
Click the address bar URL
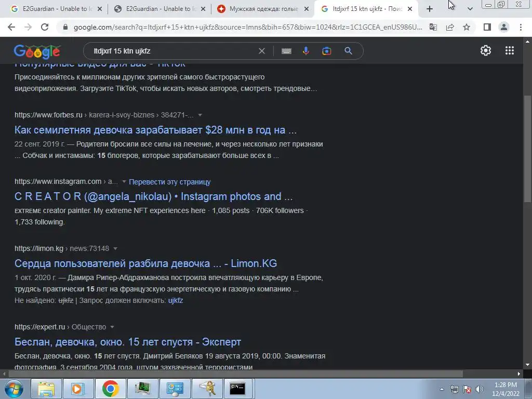click(x=248, y=27)
